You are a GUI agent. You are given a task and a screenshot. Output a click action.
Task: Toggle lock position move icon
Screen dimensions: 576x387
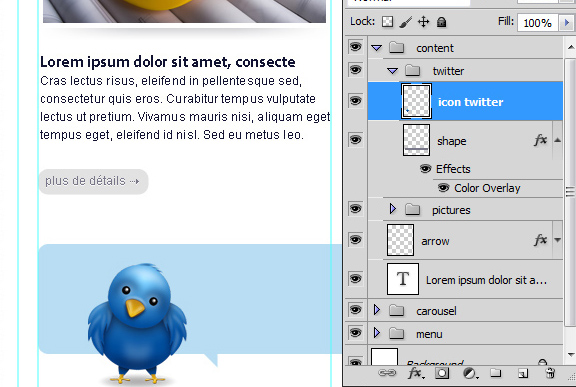(x=424, y=22)
